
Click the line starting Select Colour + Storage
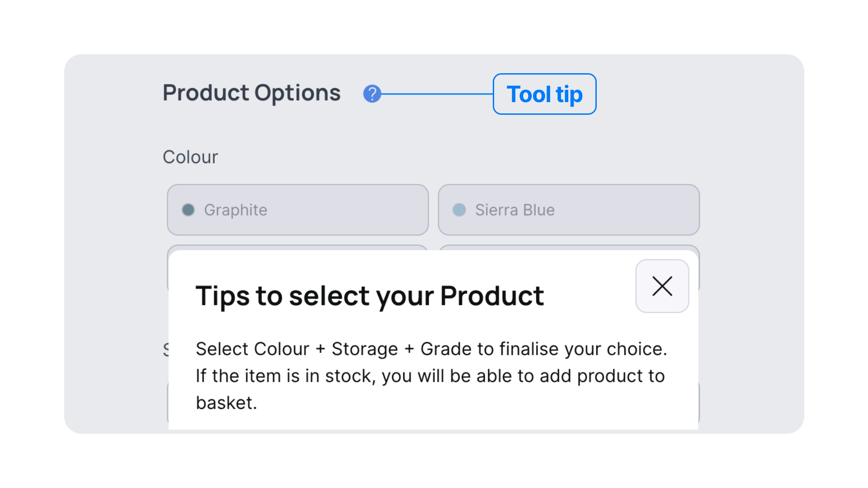point(431,349)
